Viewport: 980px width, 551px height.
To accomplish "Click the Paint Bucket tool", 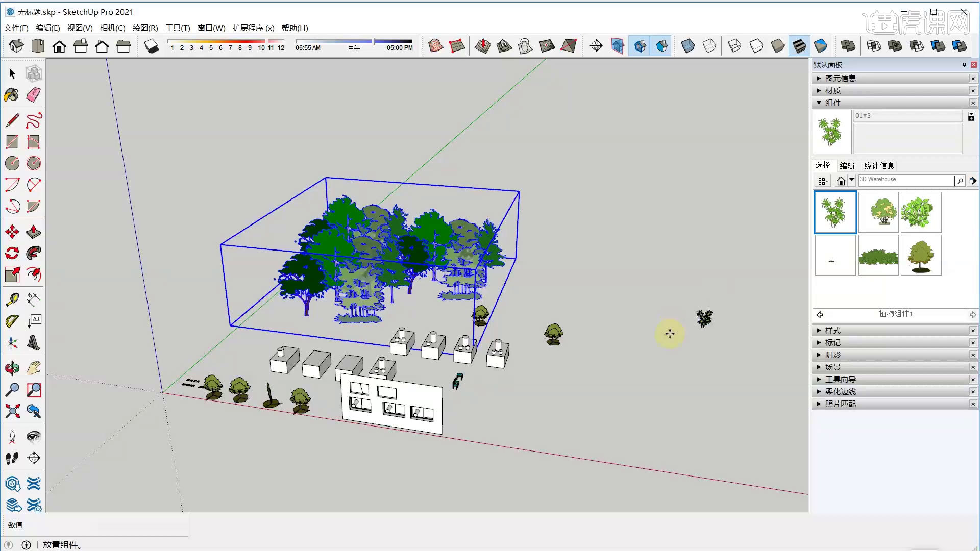I will [12, 95].
